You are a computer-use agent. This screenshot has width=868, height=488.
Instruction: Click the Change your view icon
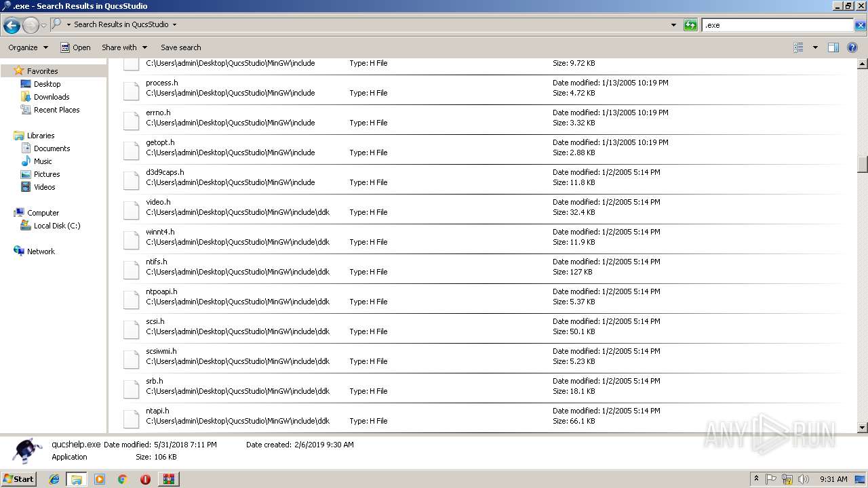[x=798, y=47]
